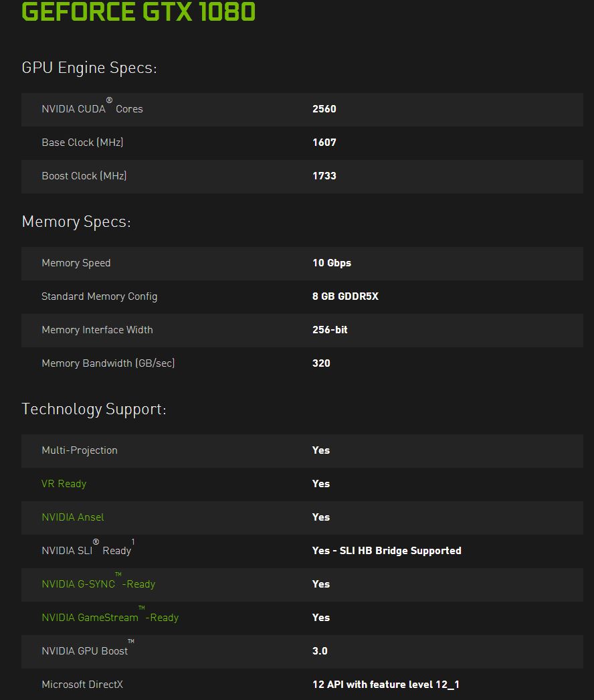The height and width of the screenshot is (700, 594).
Task: Open the VR Ready link
Action: pos(64,484)
